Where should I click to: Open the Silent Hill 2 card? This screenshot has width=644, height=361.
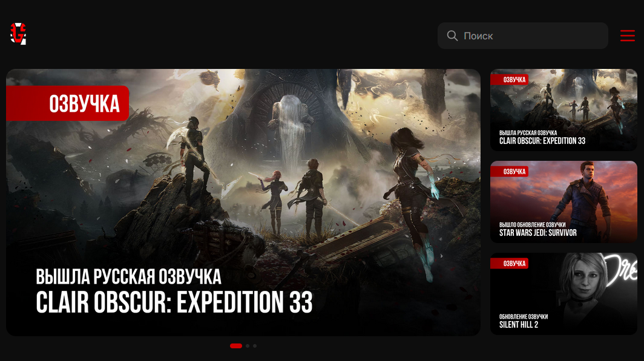pos(563,294)
